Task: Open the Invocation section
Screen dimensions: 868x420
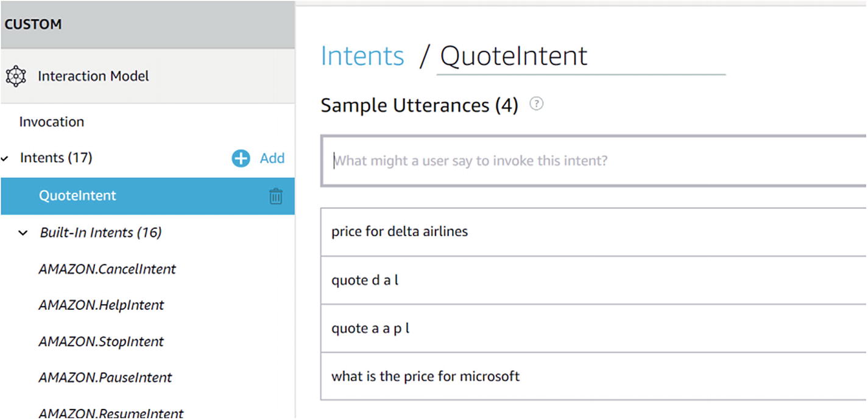Action: tap(52, 122)
